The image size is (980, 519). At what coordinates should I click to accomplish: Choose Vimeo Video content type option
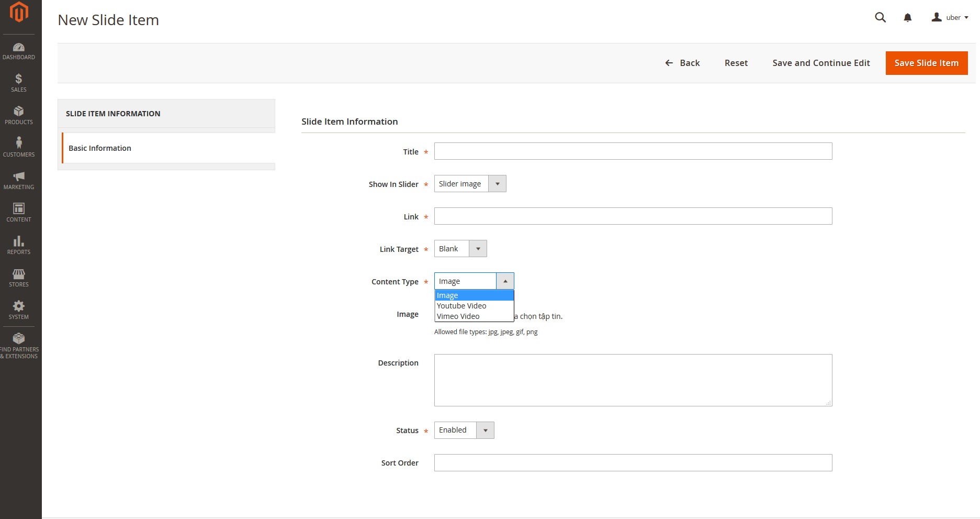click(474, 316)
